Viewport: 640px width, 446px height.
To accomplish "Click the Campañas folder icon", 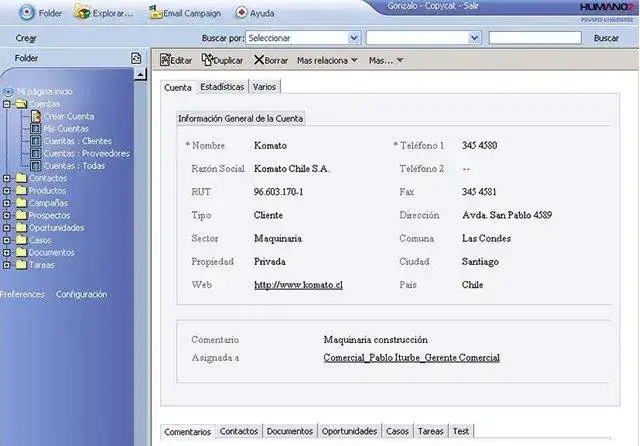I will point(21,203).
